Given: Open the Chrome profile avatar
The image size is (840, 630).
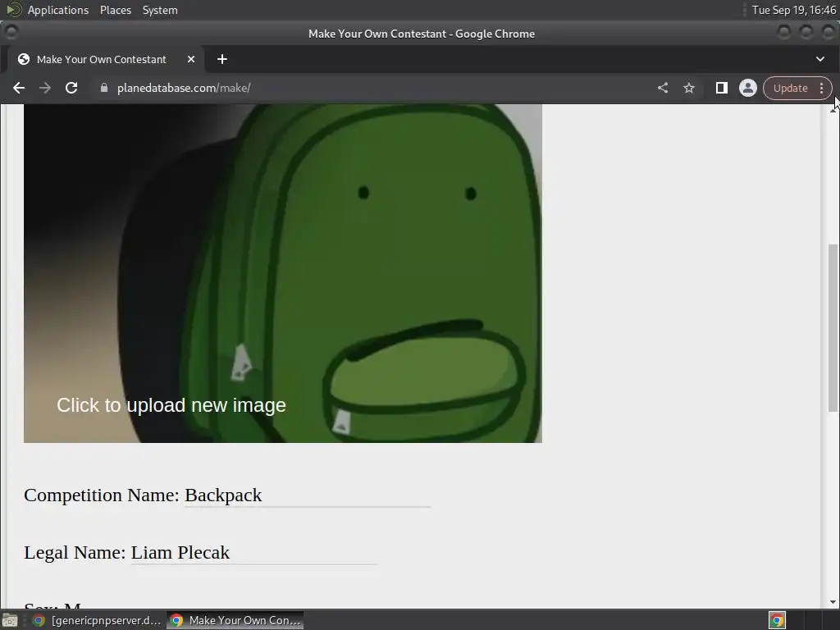Looking at the screenshot, I should coord(748,88).
